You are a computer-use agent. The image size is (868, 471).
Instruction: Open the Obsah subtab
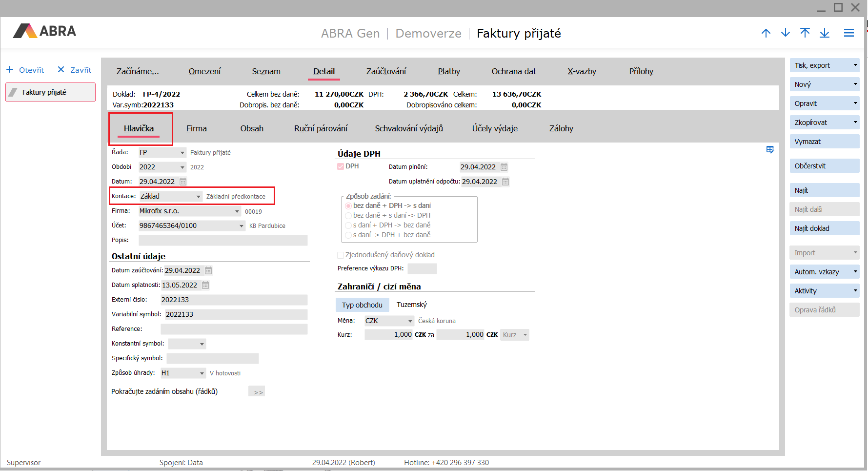pos(252,128)
